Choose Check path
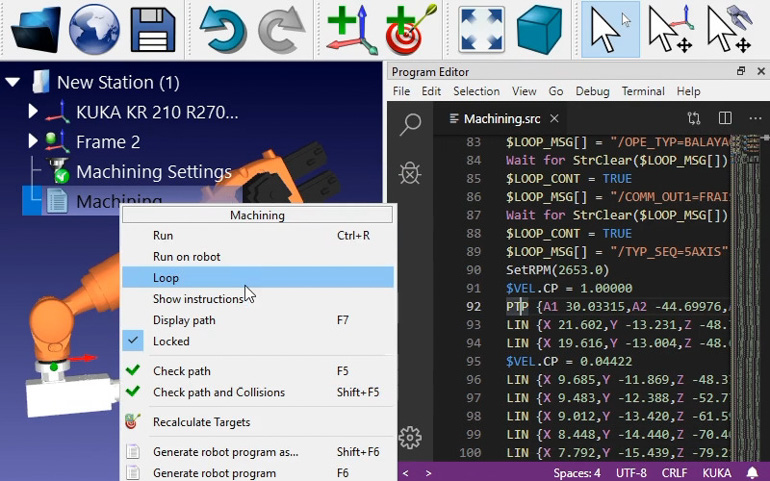Screen dimensions: 770x481 click(x=258, y=371)
